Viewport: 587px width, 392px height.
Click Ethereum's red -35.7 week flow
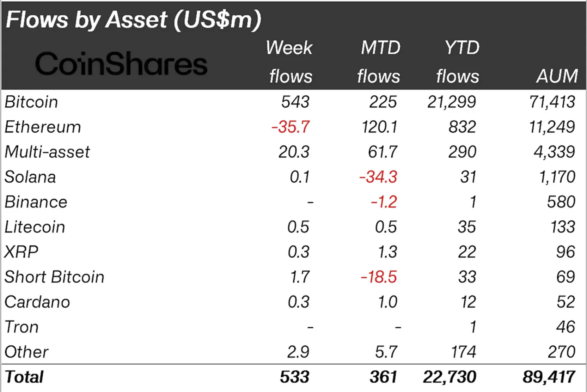pyautogui.click(x=290, y=127)
